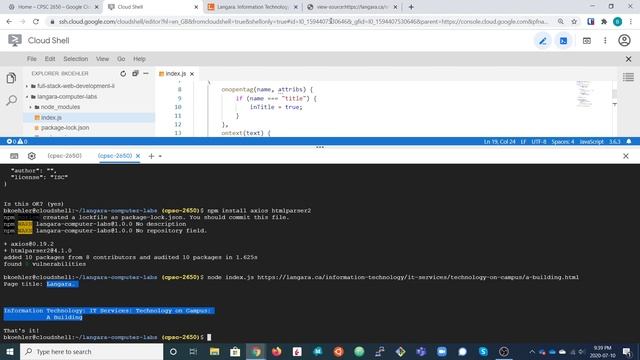Viewport: 640px width, 360px height.
Task: Open the Chrome extensions puzzle icon
Action: tap(604, 22)
